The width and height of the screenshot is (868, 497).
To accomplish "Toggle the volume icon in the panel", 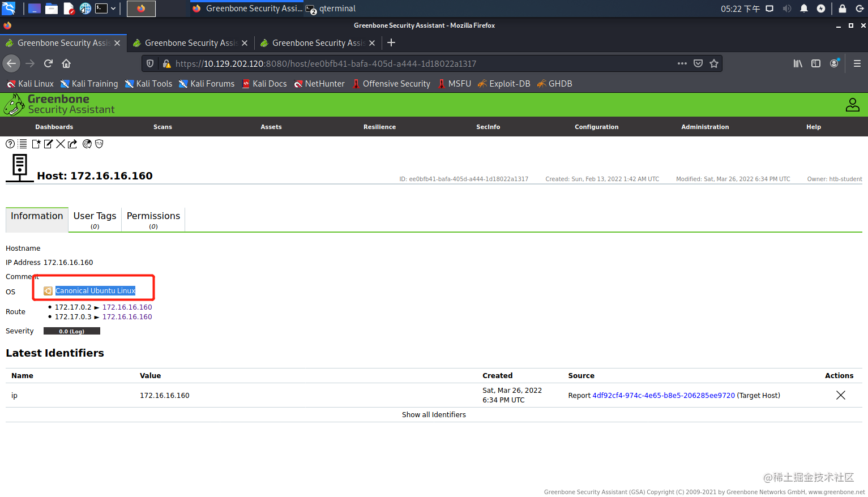I will 787,8.
